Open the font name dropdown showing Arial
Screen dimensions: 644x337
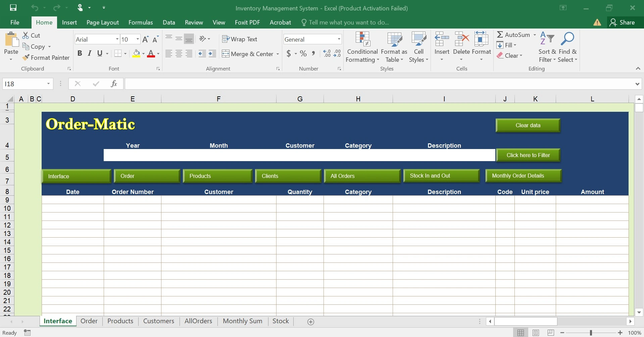[x=117, y=39]
